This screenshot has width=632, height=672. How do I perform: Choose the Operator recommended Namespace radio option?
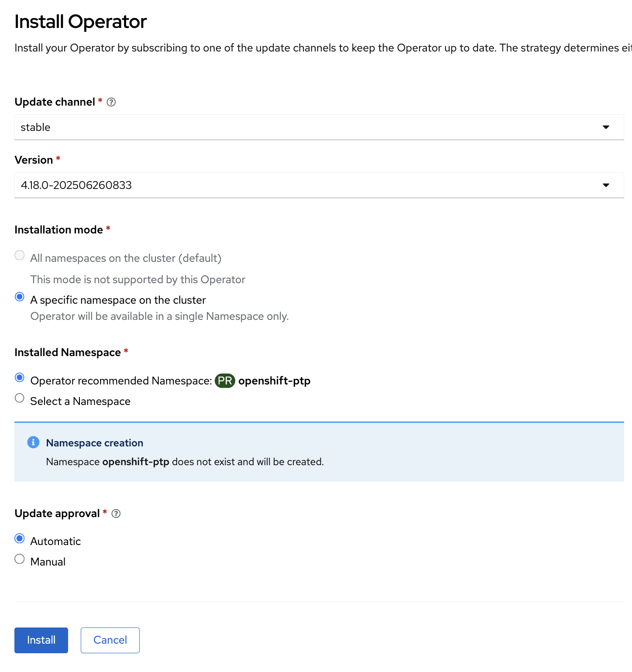[20, 377]
